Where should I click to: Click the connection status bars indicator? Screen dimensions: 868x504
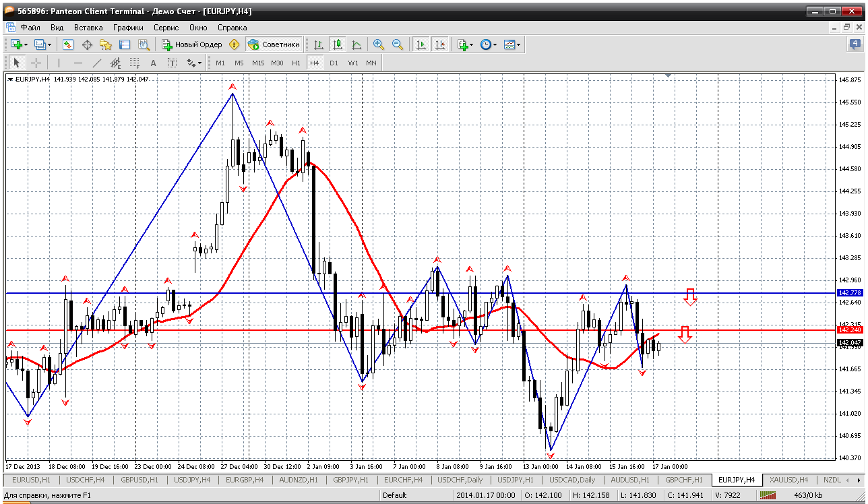coord(767,495)
